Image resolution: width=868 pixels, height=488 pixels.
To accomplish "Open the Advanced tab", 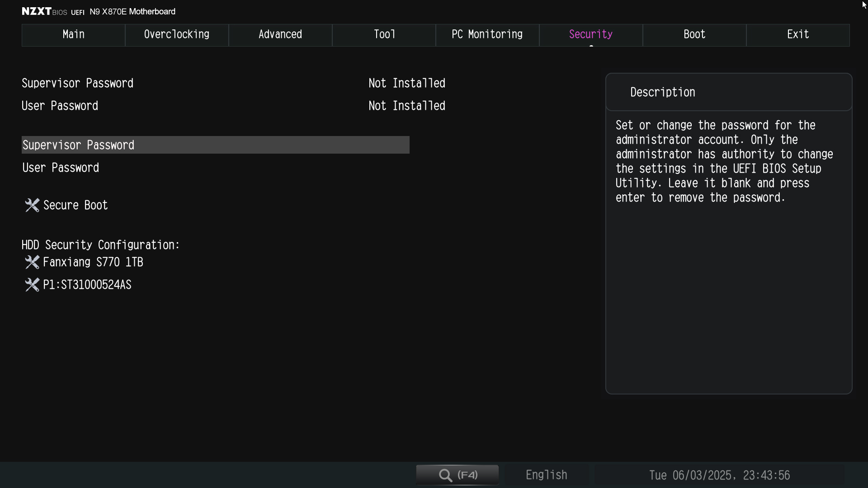I will coord(280,35).
